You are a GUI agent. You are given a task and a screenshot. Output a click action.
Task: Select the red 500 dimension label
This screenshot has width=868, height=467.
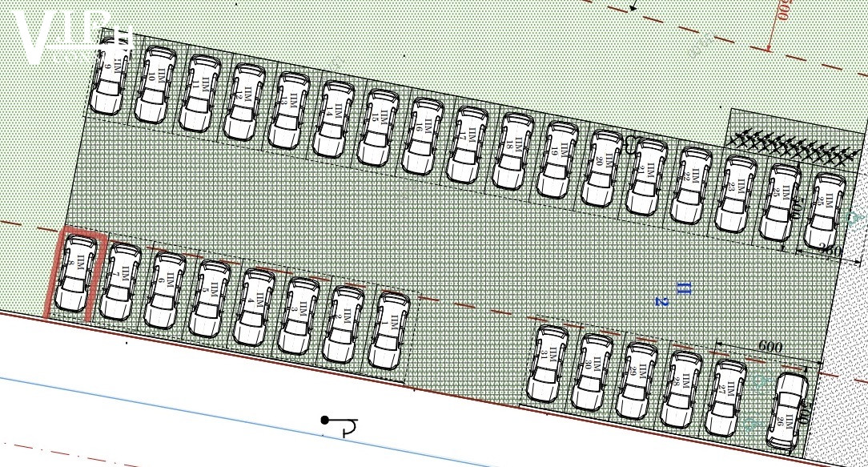point(782,10)
